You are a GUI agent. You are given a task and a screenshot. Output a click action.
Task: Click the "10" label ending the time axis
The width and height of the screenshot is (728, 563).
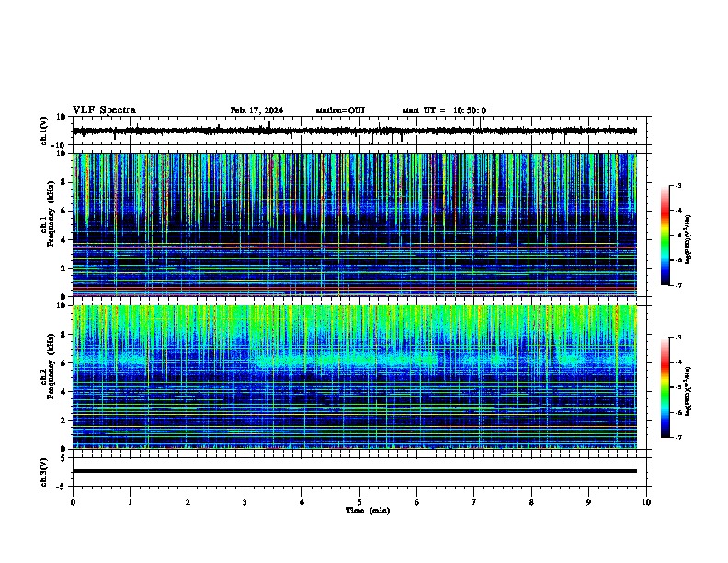(646, 502)
